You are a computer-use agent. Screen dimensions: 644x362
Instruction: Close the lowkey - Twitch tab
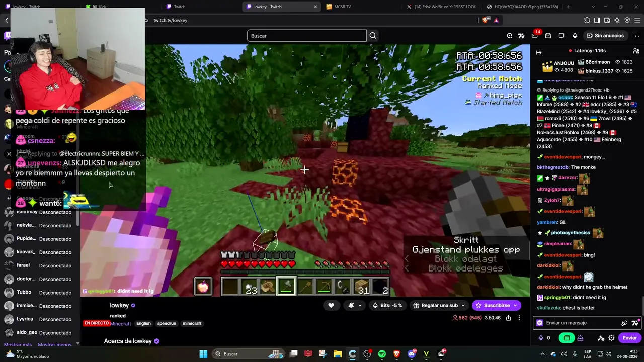pyautogui.click(x=315, y=7)
